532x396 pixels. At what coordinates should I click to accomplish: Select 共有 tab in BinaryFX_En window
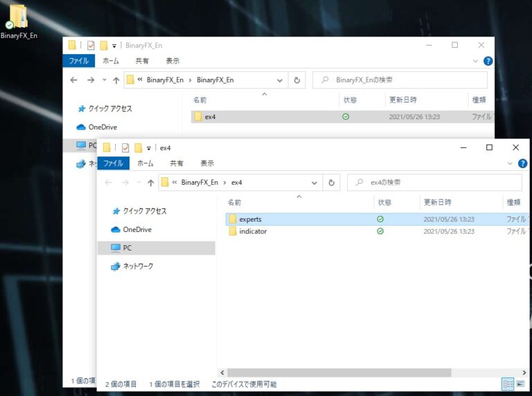click(143, 61)
